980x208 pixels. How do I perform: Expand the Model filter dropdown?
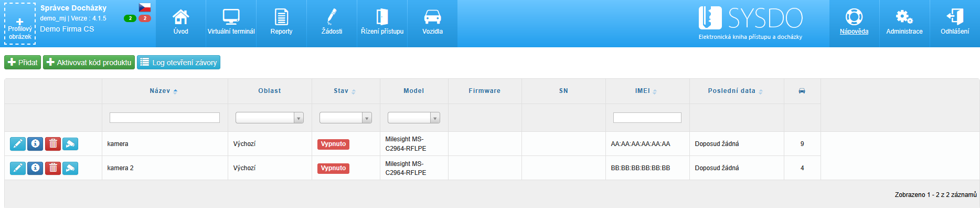point(414,118)
